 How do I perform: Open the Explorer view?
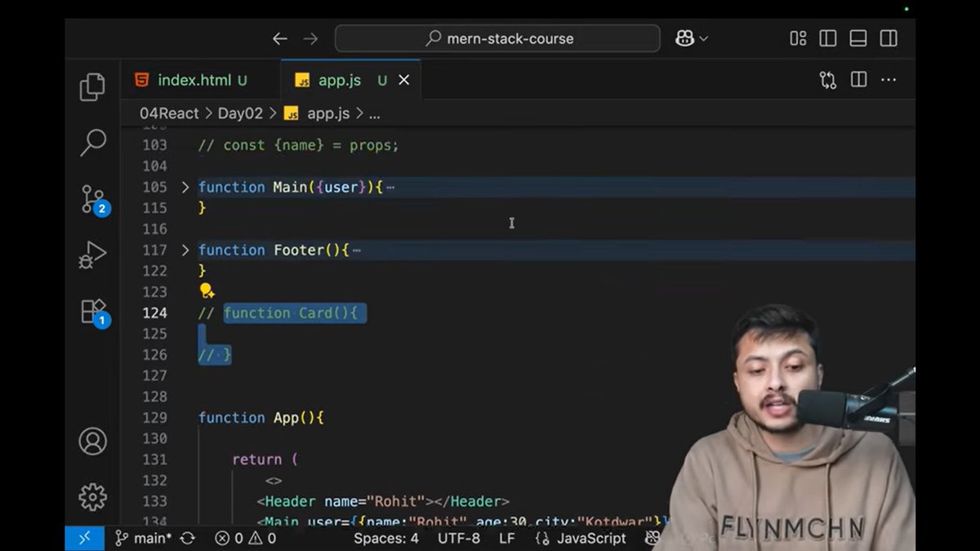click(91, 86)
